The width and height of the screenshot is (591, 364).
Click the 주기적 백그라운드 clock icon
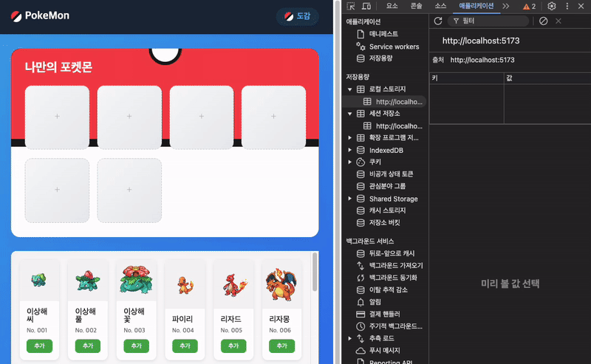[361, 326]
